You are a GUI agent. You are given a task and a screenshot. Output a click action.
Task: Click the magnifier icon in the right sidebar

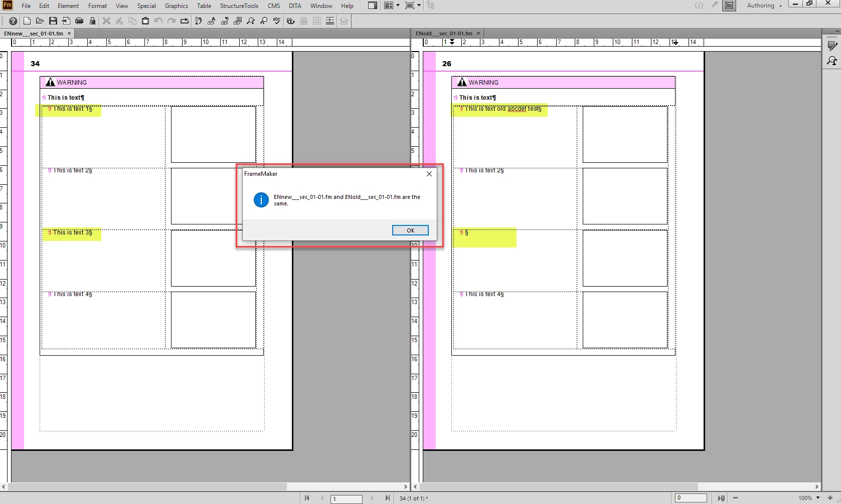[x=832, y=61]
